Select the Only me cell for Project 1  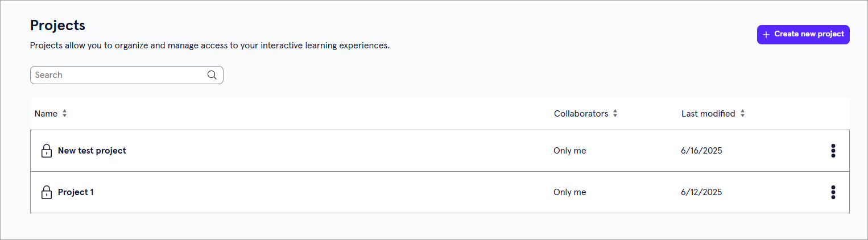coord(569,192)
